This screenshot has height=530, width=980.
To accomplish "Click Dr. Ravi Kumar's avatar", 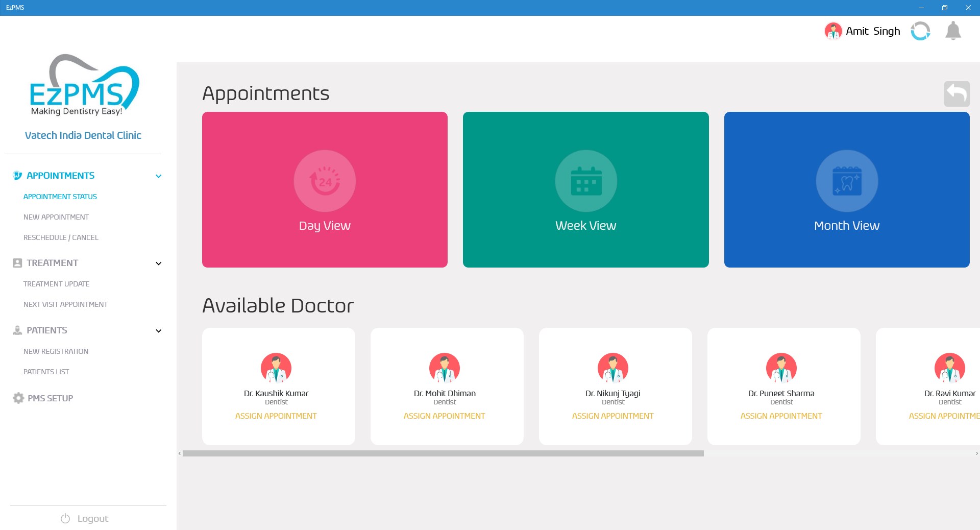I will coord(950,368).
